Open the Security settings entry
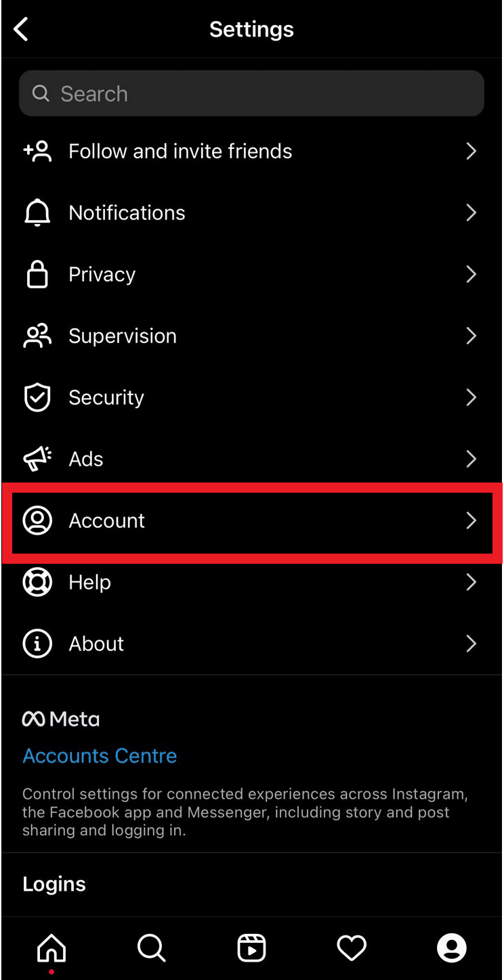The width and height of the screenshot is (504, 980). pyautogui.click(x=106, y=398)
